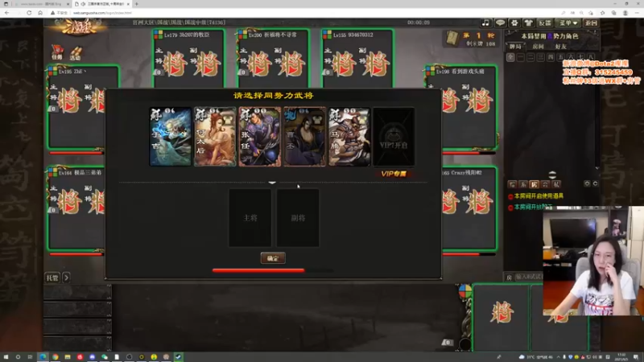Select the 一 seat filter button

(x=520, y=57)
